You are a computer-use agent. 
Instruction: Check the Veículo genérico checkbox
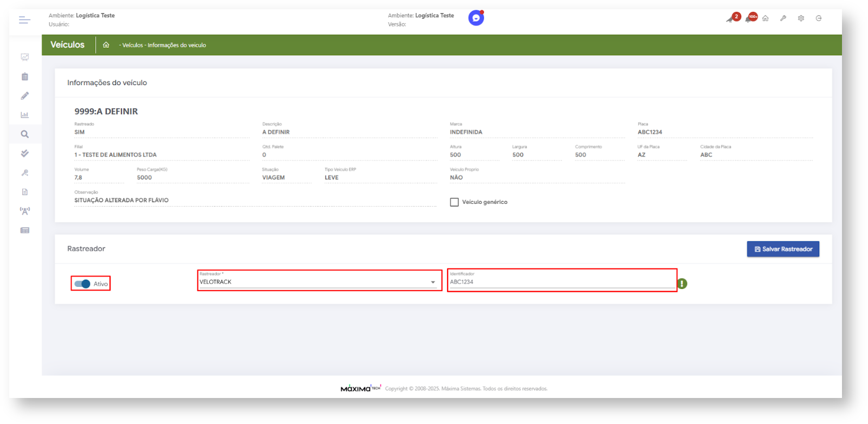point(454,202)
